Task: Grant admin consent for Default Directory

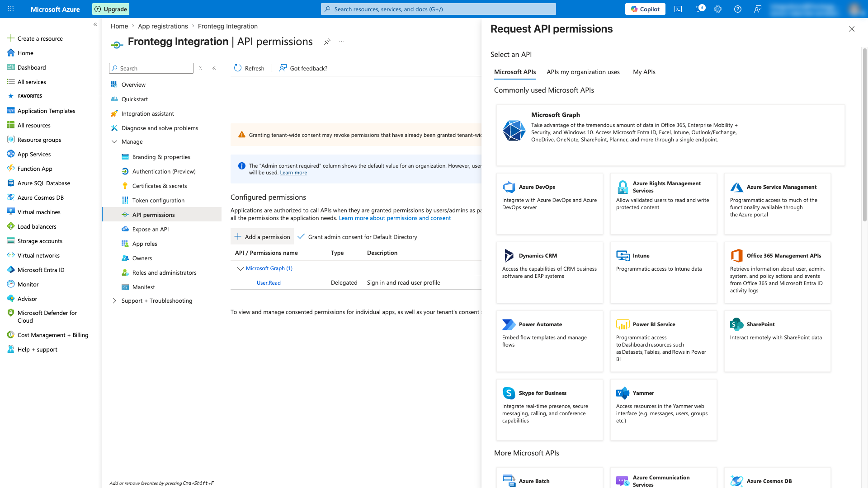Action: (x=357, y=237)
